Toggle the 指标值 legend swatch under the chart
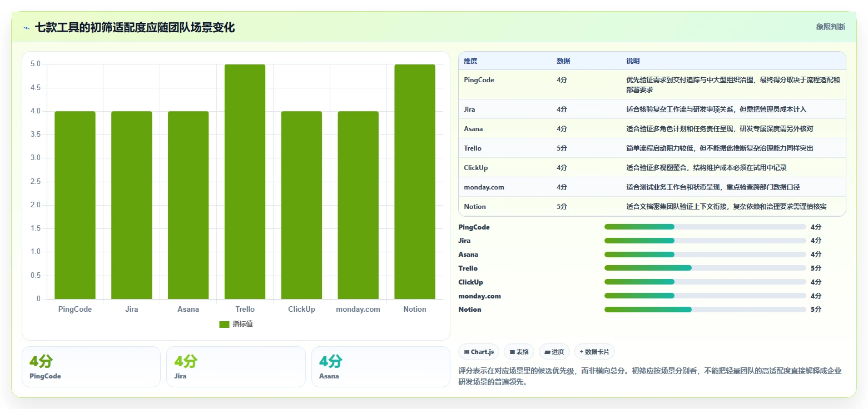The height and width of the screenshot is (409, 868). click(224, 324)
